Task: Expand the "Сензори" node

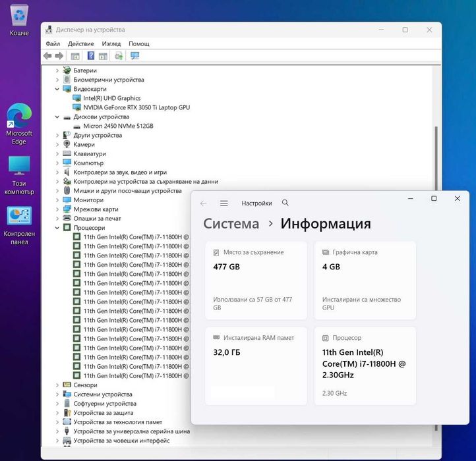Action: click(x=57, y=385)
